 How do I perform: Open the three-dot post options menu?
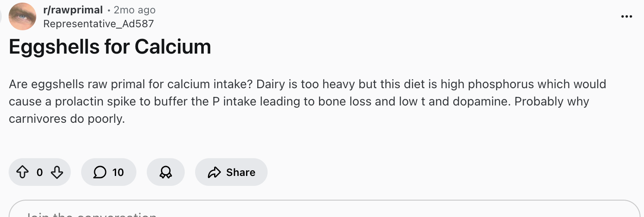coord(626,16)
